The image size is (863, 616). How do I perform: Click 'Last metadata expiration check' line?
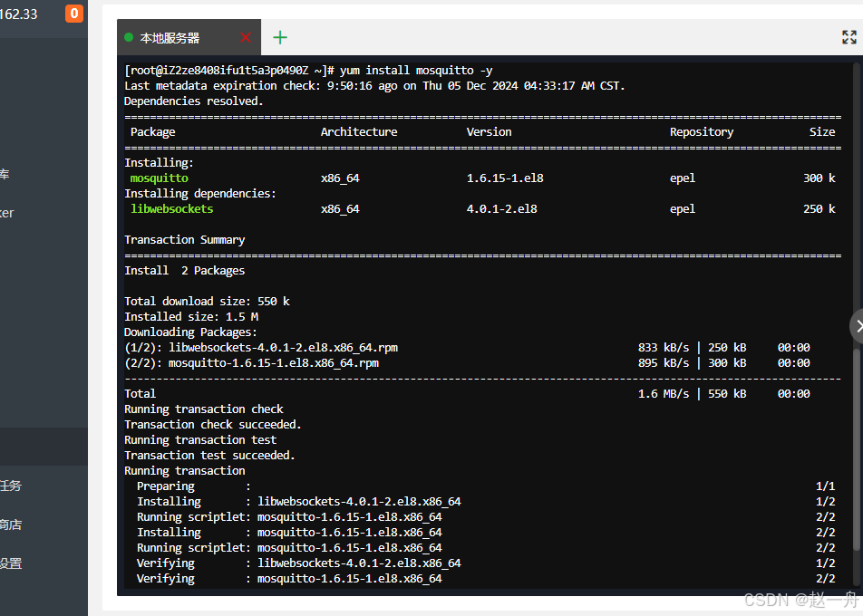pos(374,86)
